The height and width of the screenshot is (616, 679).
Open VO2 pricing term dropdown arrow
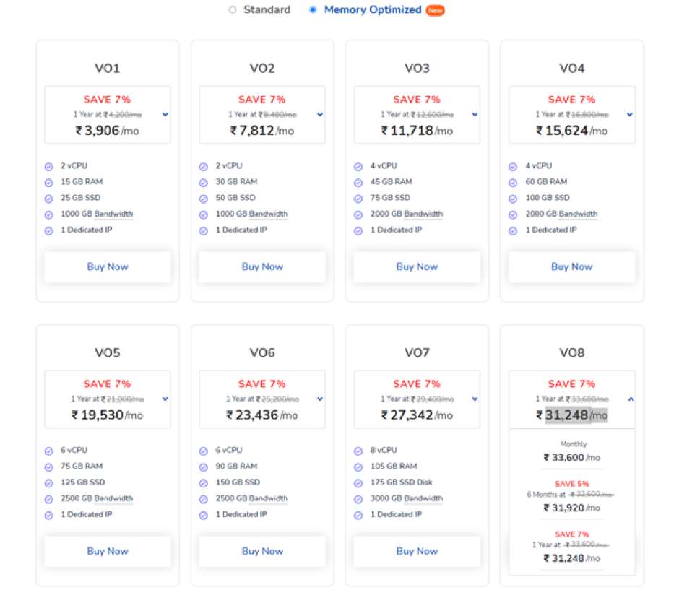coord(320,115)
